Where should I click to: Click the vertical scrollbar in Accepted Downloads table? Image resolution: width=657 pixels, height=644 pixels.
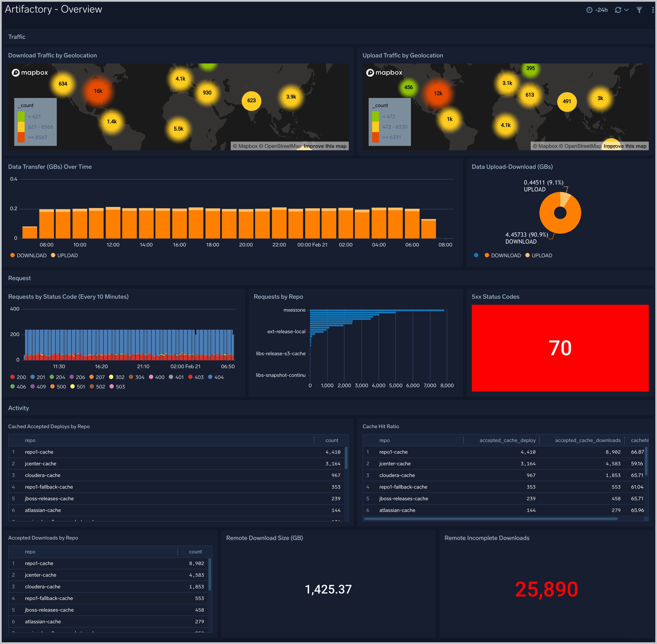pos(210,574)
